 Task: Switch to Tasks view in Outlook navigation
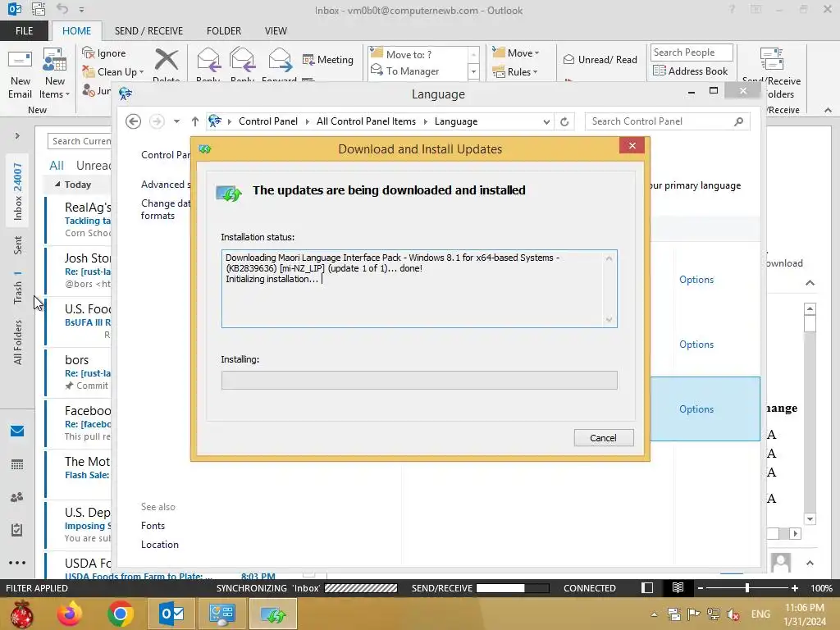(x=17, y=530)
